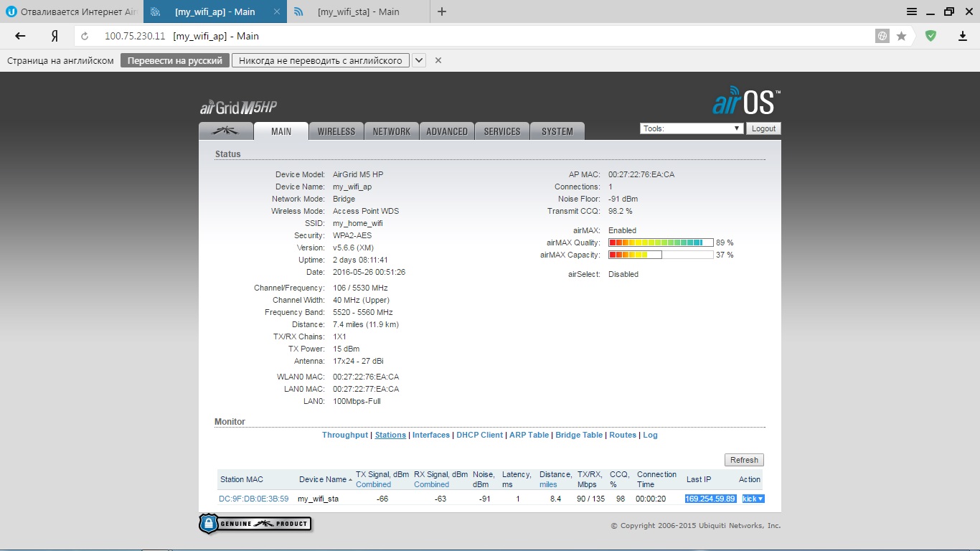
Task: Switch to the [my_wifi_sta] browser tab
Action: point(358,11)
